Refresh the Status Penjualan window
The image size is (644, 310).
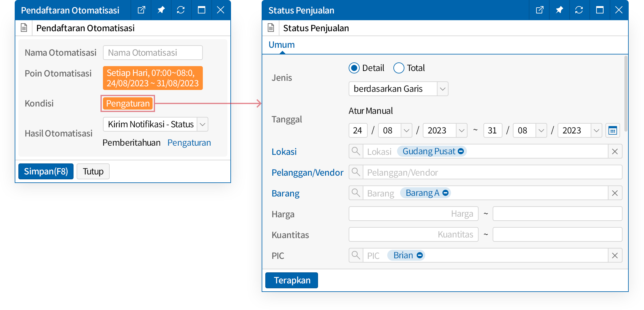click(x=579, y=10)
